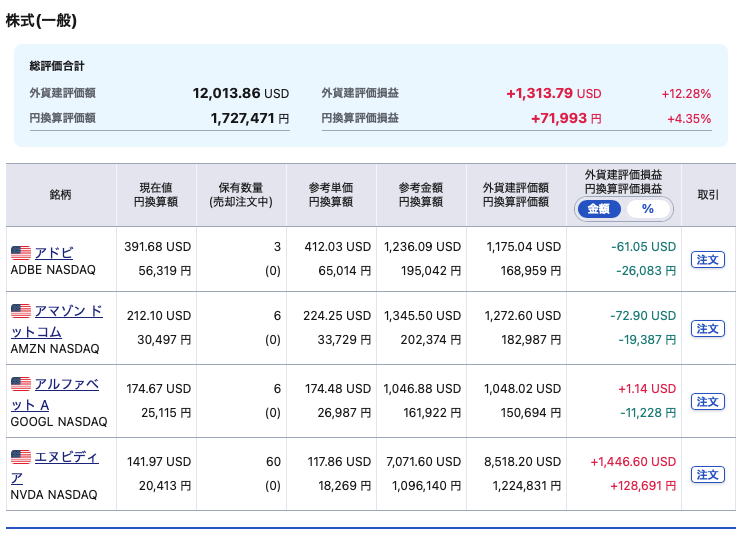Click the 銘柄 column header

61,195
